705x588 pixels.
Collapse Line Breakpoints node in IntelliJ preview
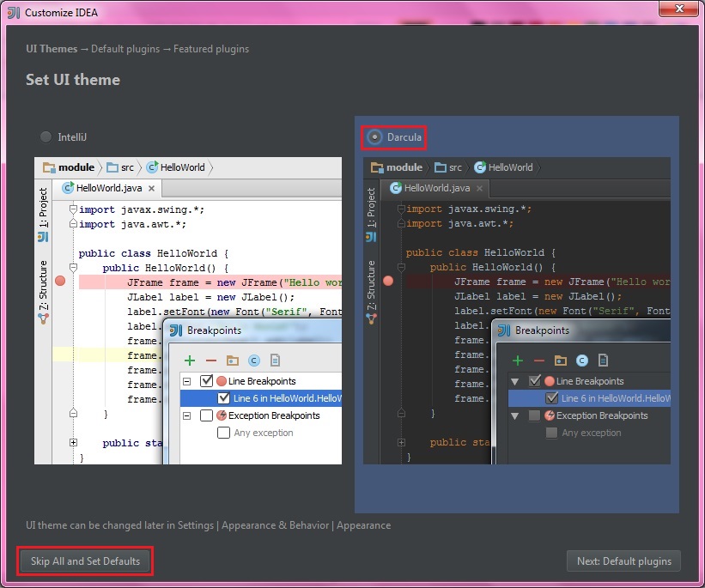(186, 382)
